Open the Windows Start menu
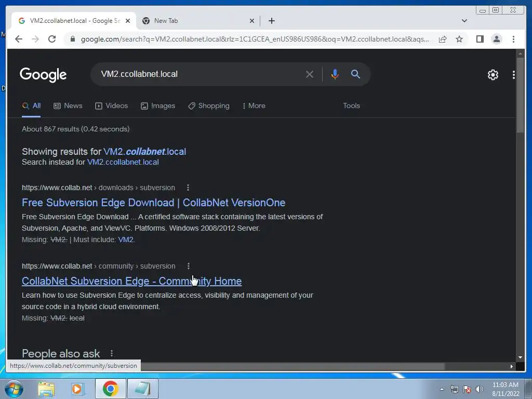This screenshot has width=532, height=399. pyautogui.click(x=14, y=389)
